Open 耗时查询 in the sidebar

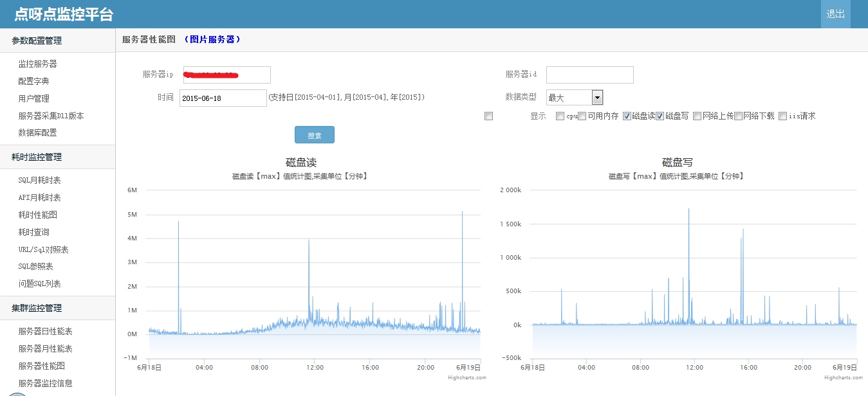(33, 233)
